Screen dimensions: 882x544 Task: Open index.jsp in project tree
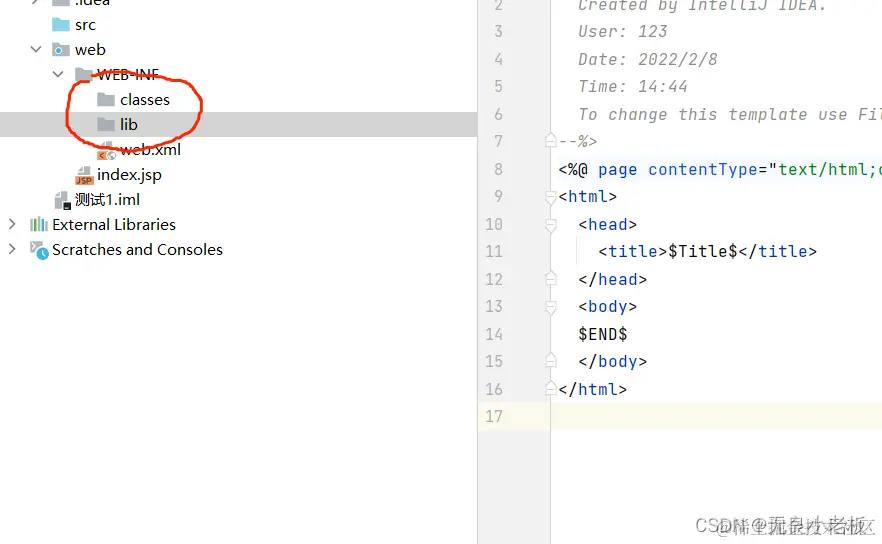[x=129, y=174]
